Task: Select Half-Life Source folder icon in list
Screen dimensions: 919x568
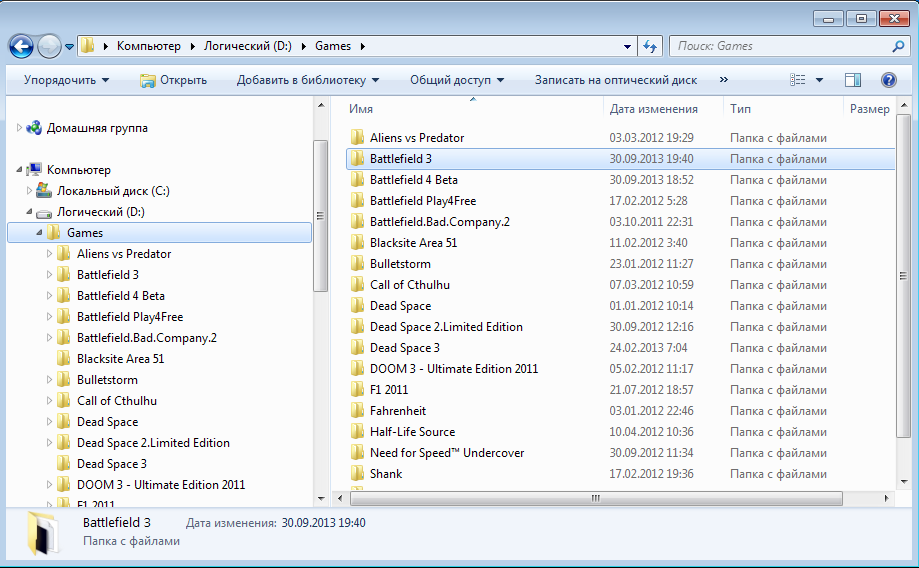Action: 358,432
